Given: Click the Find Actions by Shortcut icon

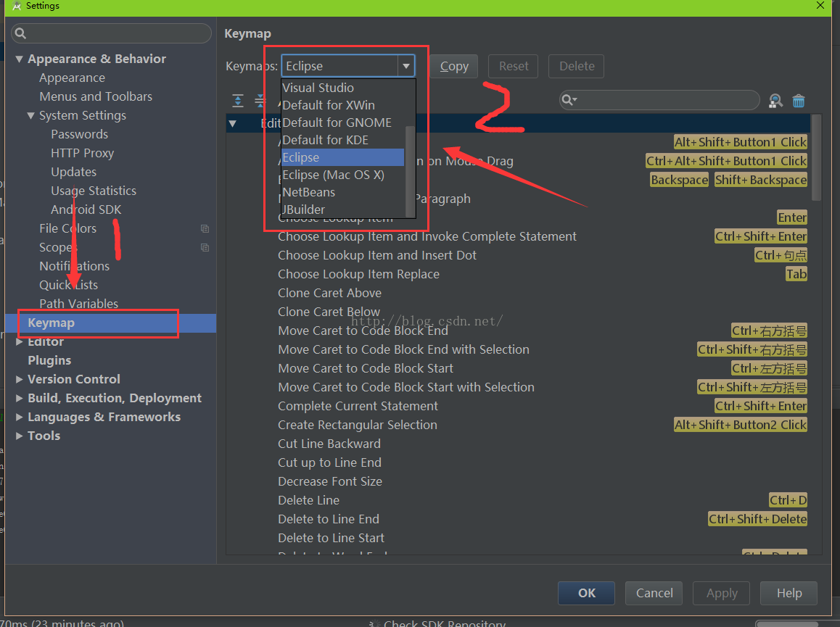Looking at the screenshot, I should click(775, 101).
